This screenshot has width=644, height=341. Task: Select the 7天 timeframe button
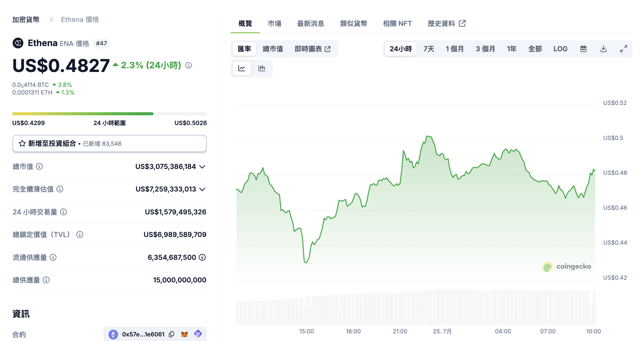tap(428, 48)
